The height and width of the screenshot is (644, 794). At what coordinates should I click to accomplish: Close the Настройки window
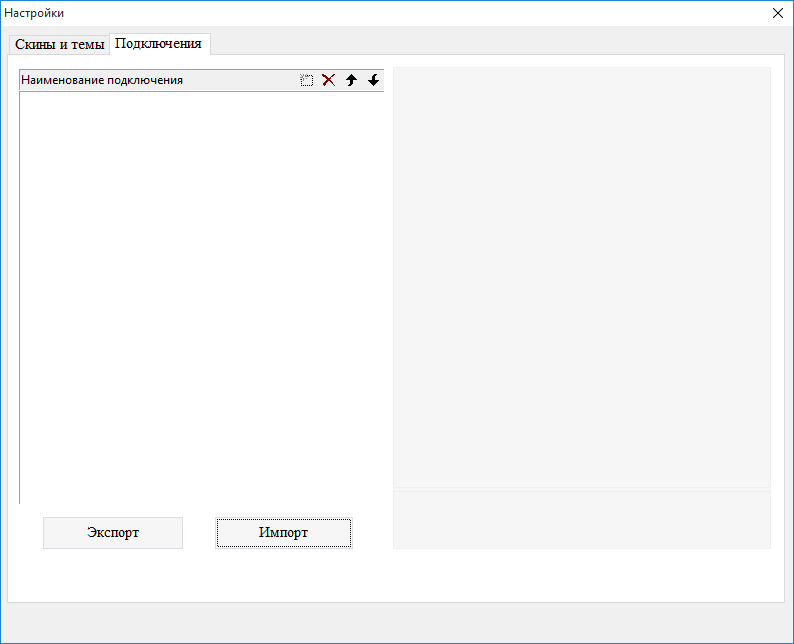coord(778,13)
